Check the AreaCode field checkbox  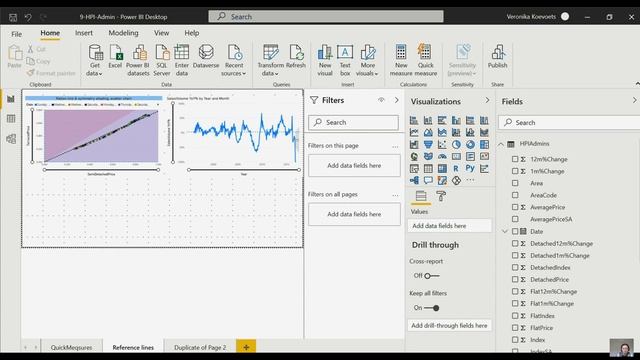[515, 195]
